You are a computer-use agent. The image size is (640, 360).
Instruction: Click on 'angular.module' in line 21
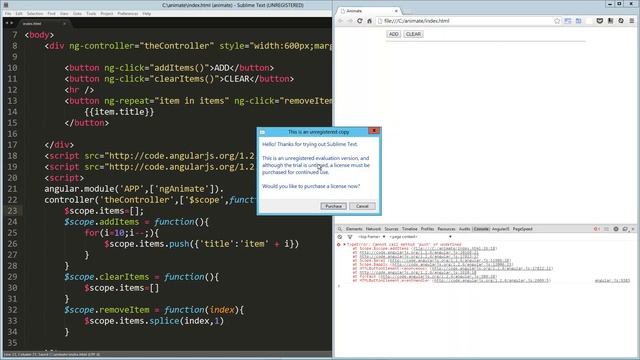[79, 189]
